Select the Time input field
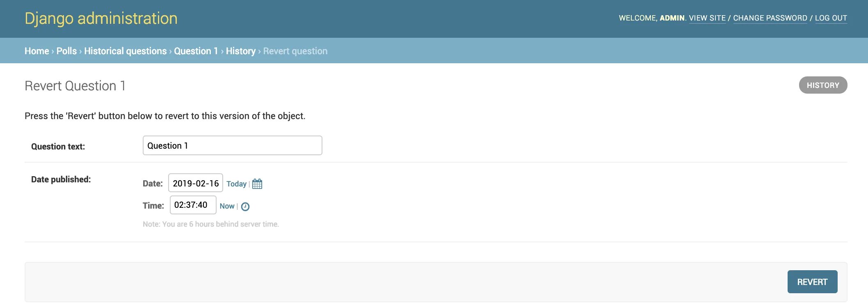The width and height of the screenshot is (868, 308). pyautogui.click(x=193, y=205)
